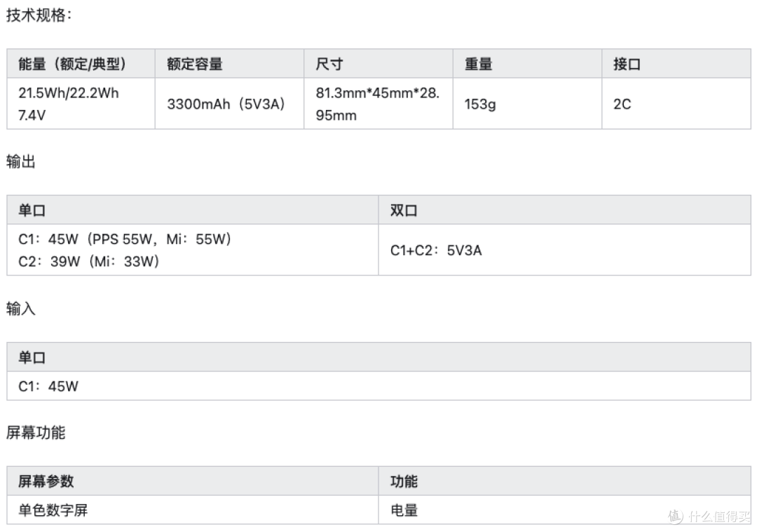Click the 重量 header cell
Viewport: 757px width, 532px height.
(x=527, y=63)
